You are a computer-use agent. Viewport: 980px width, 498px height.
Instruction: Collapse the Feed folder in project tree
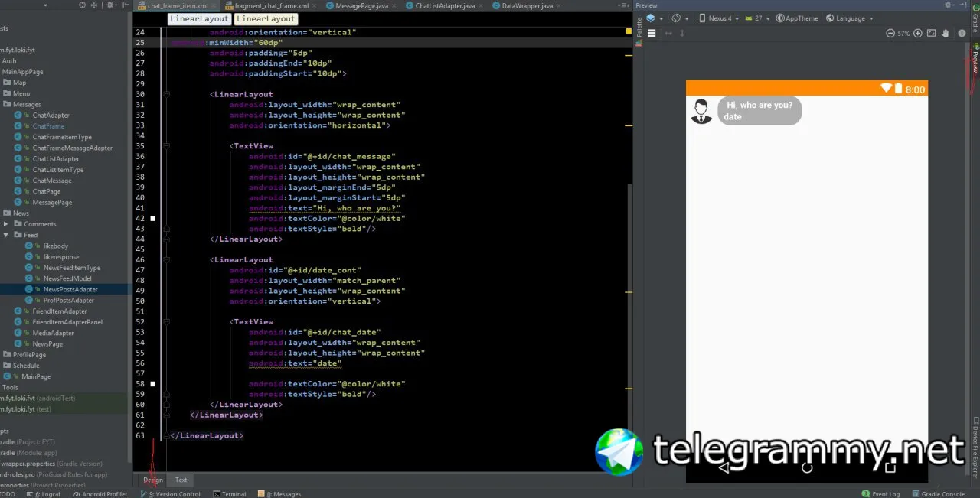coord(7,235)
